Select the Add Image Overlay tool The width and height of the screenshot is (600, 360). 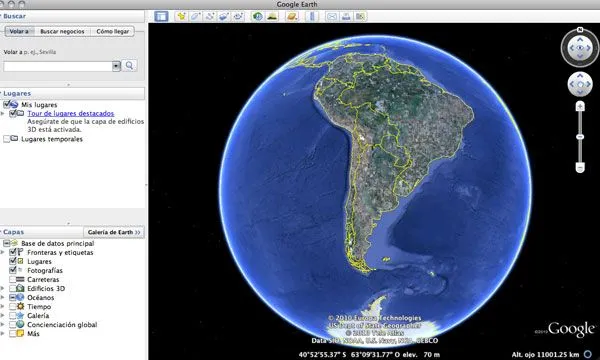tap(224, 16)
